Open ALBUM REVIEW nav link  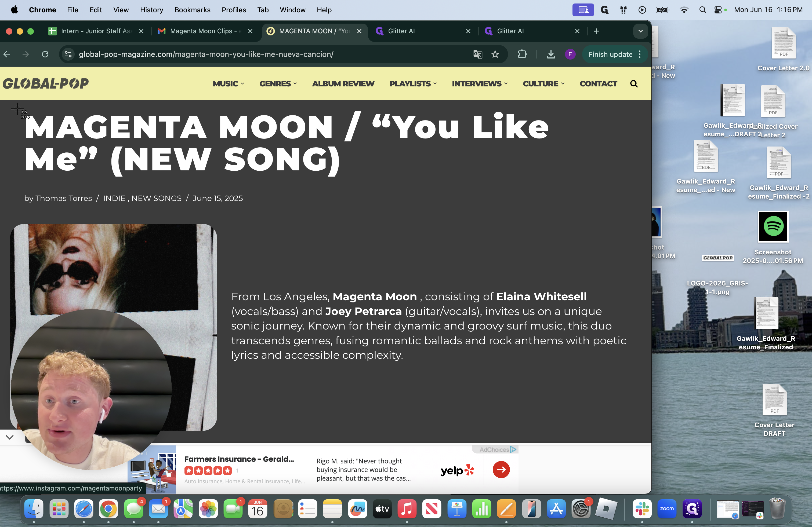pyautogui.click(x=343, y=83)
